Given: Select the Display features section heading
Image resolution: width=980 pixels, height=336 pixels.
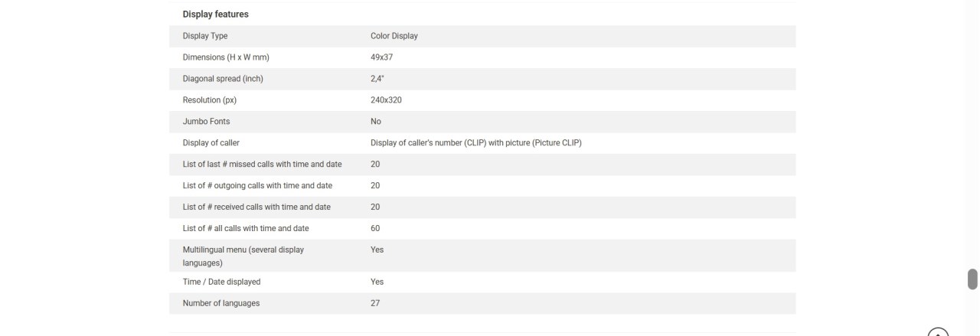Looking at the screenshot, I should coord(216,15).
